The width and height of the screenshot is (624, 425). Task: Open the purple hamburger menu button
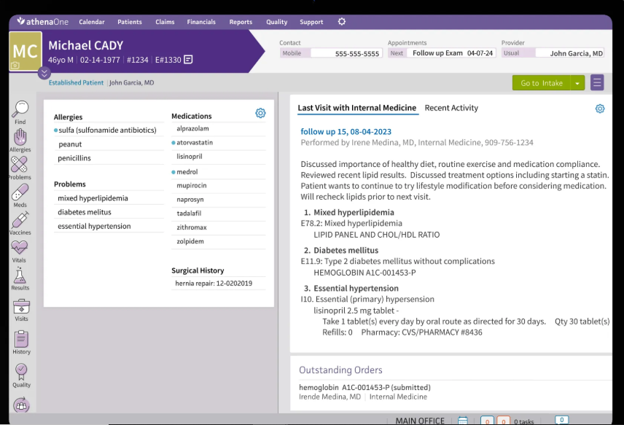coord(597,83)
